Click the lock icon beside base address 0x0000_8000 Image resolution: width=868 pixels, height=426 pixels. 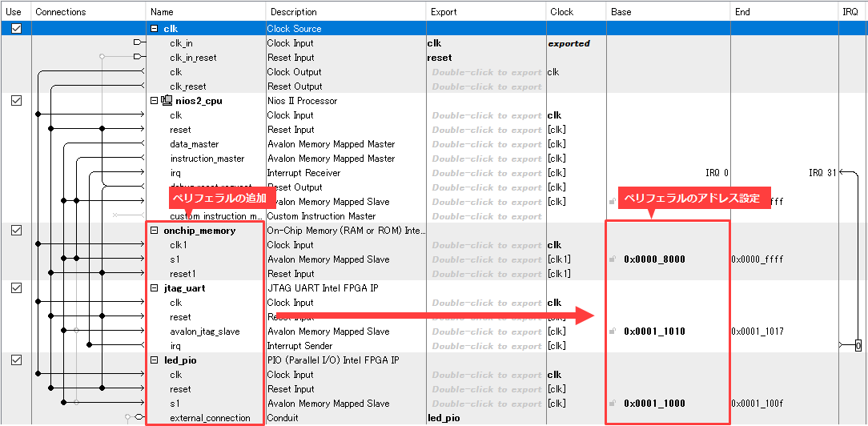(x=613, y=259)
